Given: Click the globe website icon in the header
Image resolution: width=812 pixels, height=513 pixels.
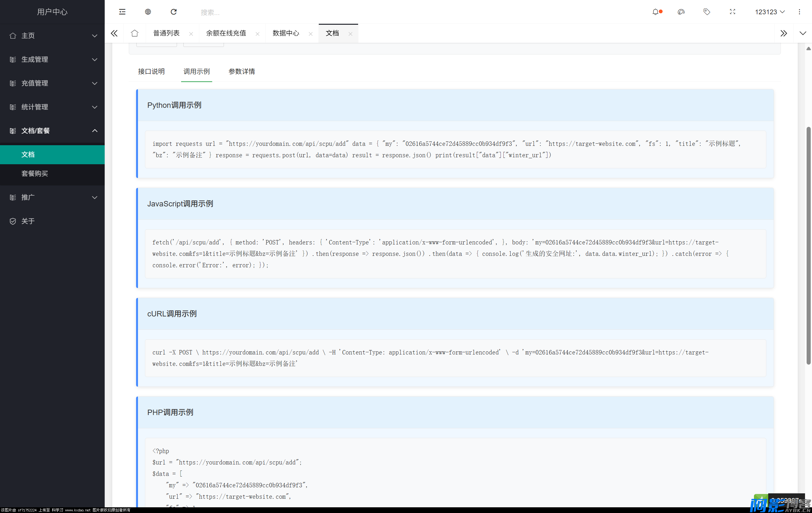Looking at the screenshot, I should 148,12.
